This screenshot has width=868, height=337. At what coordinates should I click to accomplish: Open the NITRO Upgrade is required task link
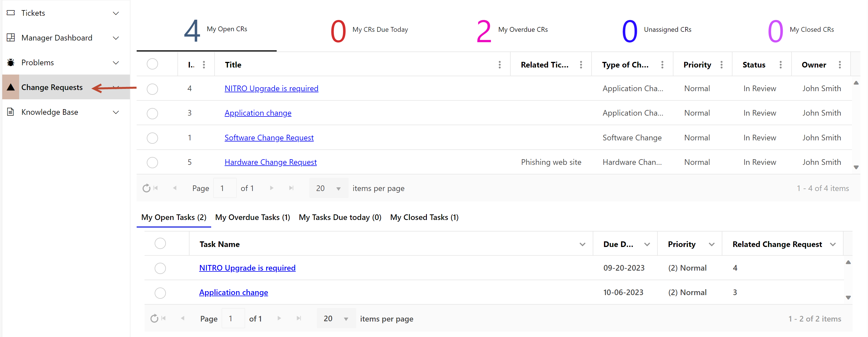pyautogui.click(x=247, y=268)
